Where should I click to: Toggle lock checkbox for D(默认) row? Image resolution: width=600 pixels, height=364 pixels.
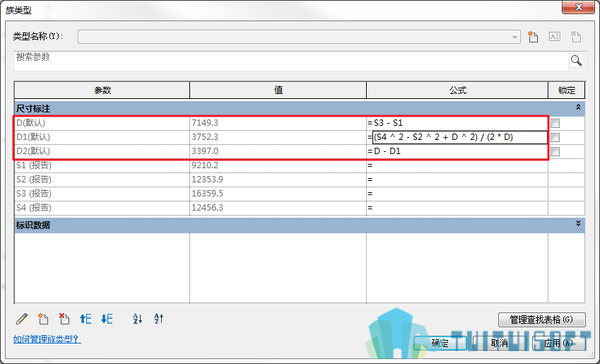[x=555, y=123]
